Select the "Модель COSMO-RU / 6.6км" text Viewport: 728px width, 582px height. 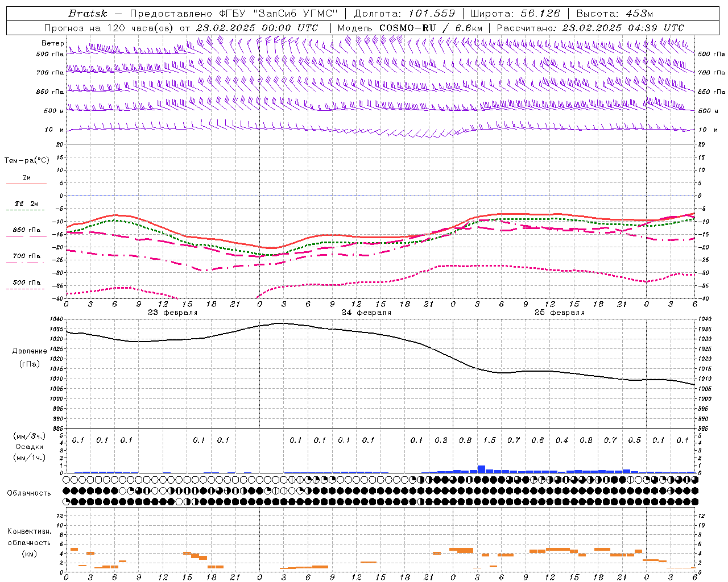point(410,28)
